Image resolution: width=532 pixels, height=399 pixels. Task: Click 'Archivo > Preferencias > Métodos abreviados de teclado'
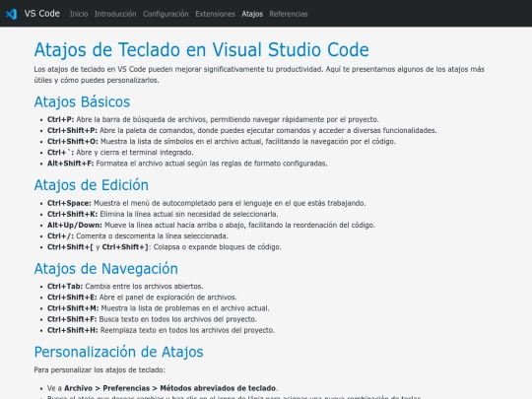click(x=169, y=388)
